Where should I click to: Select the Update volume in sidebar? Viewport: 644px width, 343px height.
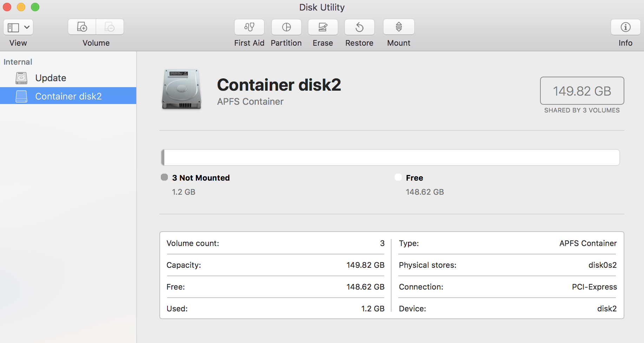[x=51, y=78]
